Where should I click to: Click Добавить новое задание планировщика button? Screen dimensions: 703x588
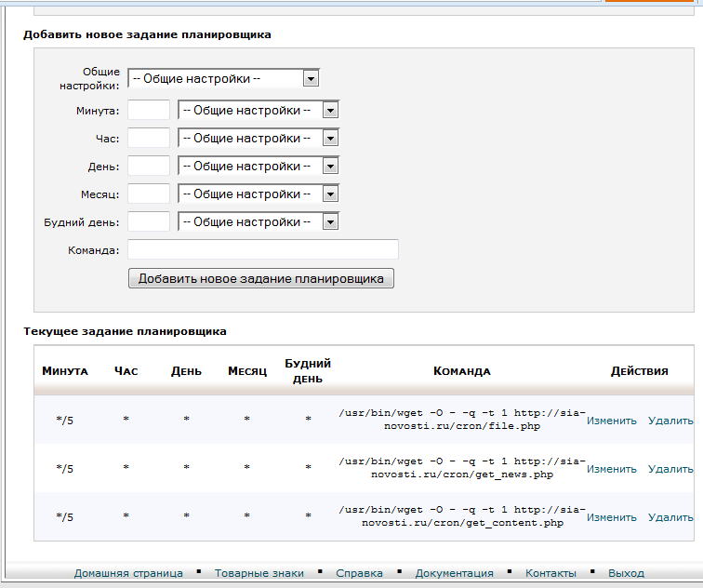(x=261, y=278)
